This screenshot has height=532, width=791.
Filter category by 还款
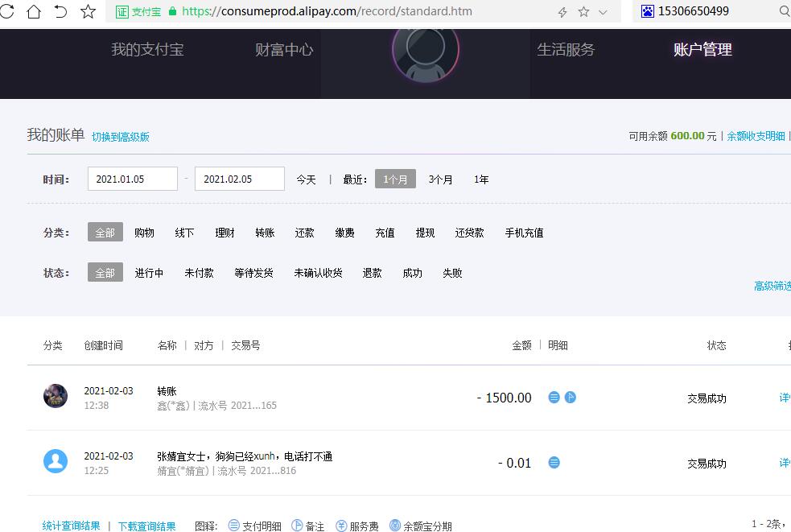click(305, 233)
